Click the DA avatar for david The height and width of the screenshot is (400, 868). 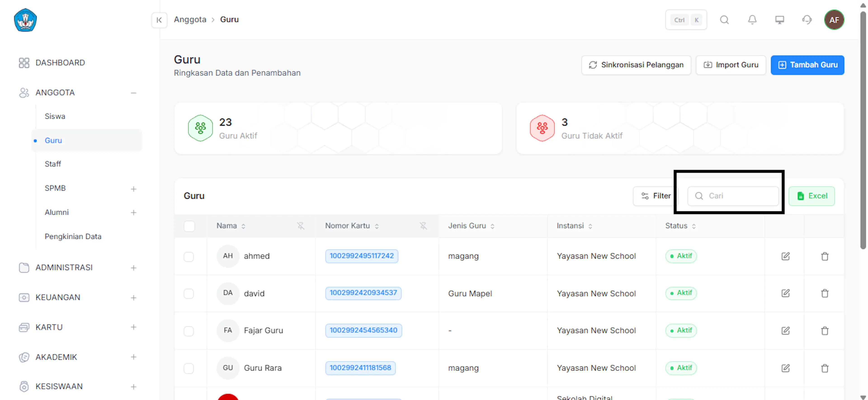pos(228,293)
